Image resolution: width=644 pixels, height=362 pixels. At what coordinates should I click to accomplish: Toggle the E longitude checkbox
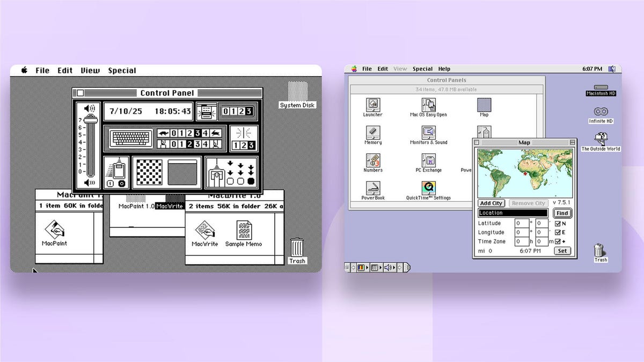(558, 233)
